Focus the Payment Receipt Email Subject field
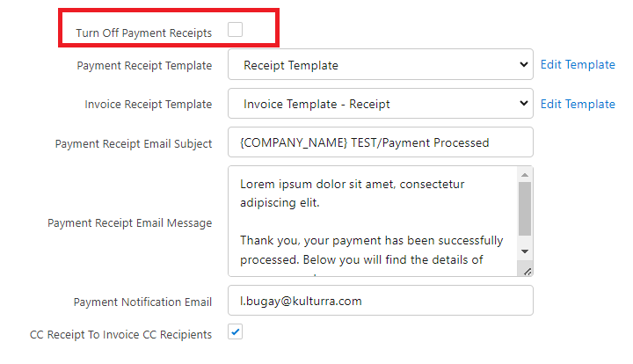633x364 pixels. pos(380,142)
